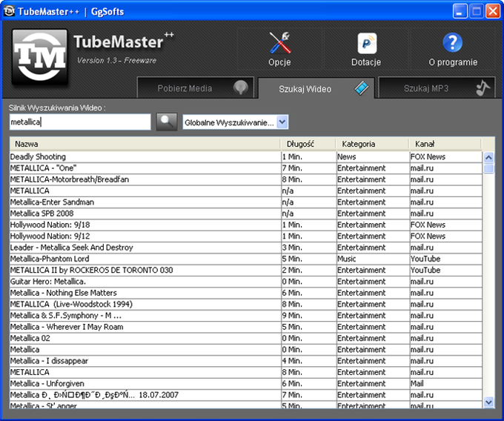Select Metallica - Wherever I May Roam
The image size is (504, 421).
click(246, 327)
